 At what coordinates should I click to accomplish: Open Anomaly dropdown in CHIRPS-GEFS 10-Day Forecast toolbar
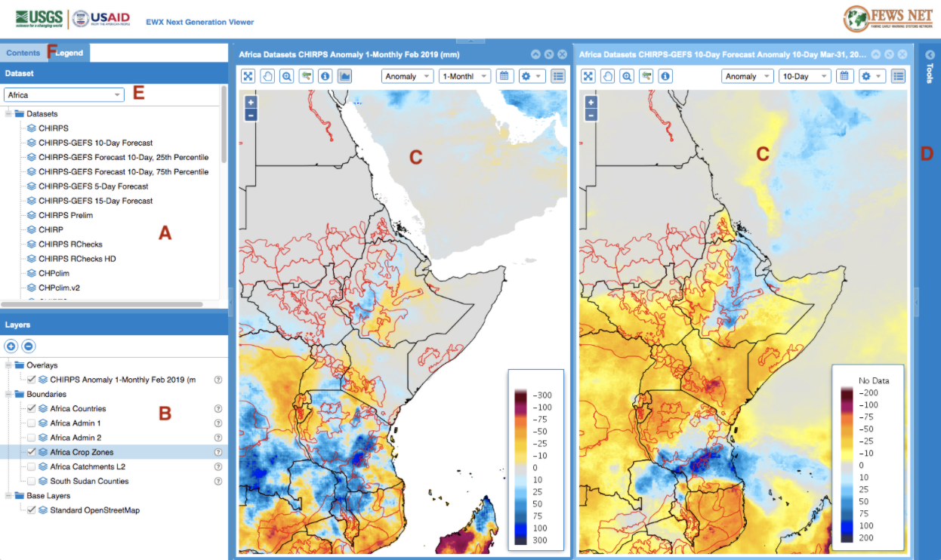coord(748,76)
